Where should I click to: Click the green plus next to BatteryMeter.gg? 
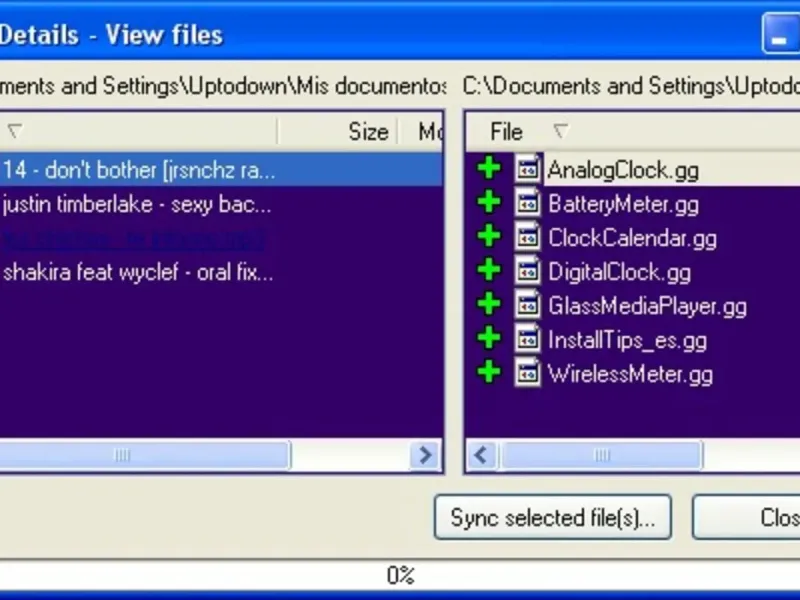489,203
